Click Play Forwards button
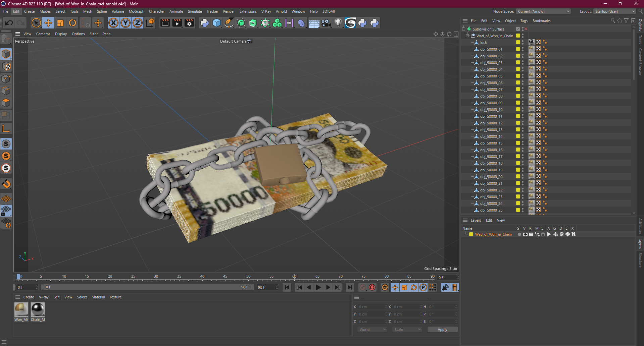The width and height of the screenshot is (644, 346). tap(318, 287)
